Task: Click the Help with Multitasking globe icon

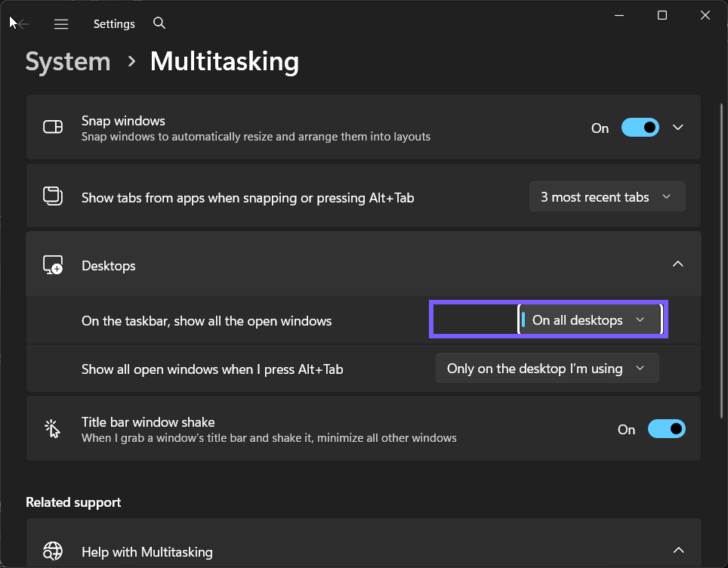Action: [x=53, y=551]
